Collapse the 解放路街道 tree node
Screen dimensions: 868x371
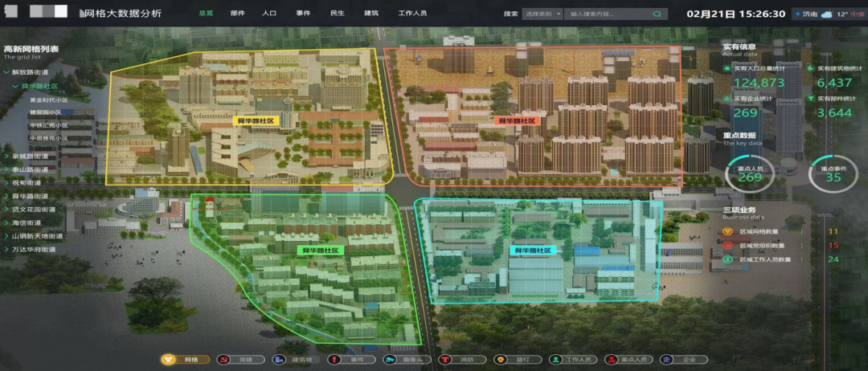click(6, 72)
